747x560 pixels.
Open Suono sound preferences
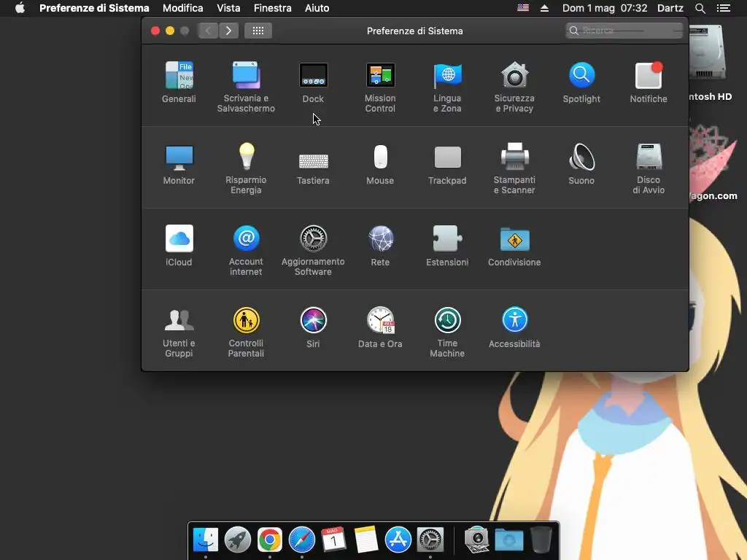(581, 164)
